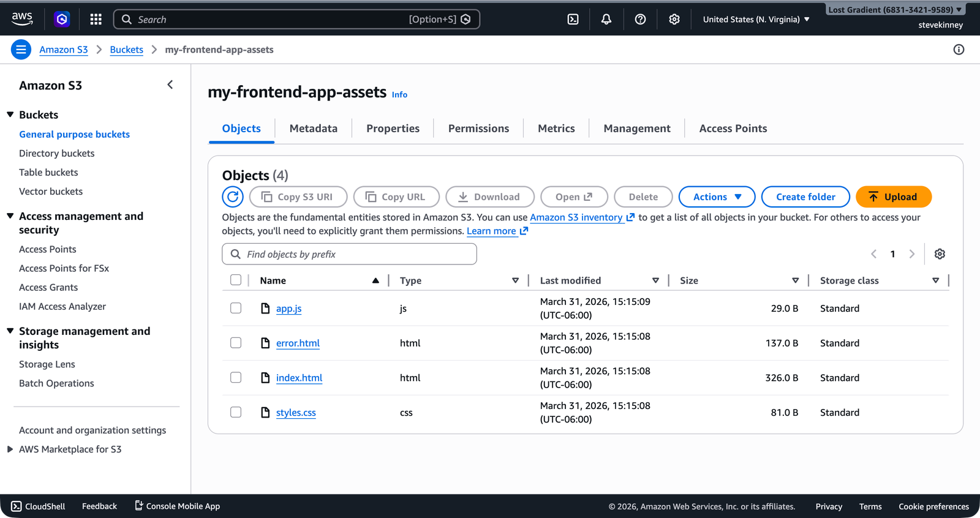Click the purple Amazon Q icon

(62, 20)
